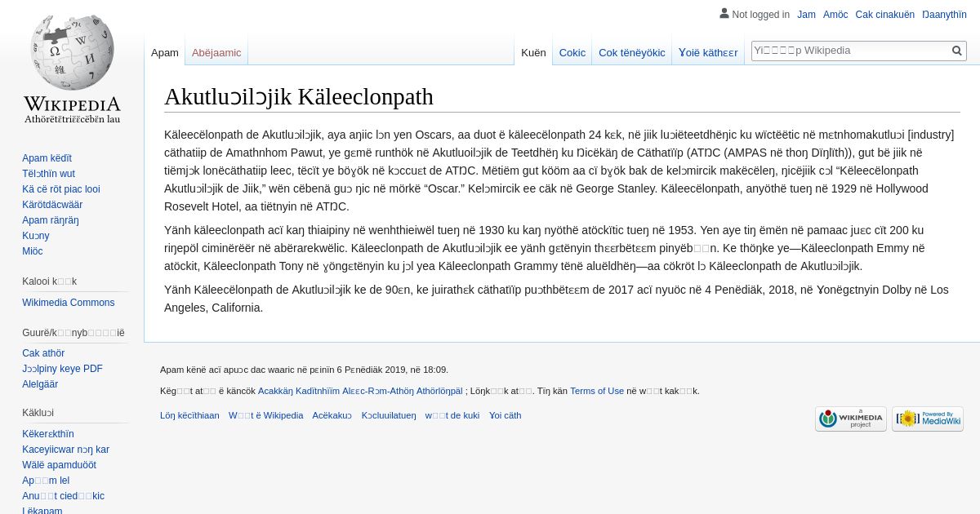Click Löŋ këcïthiaan footer link

pyautogui.click(x=189, y=415)
